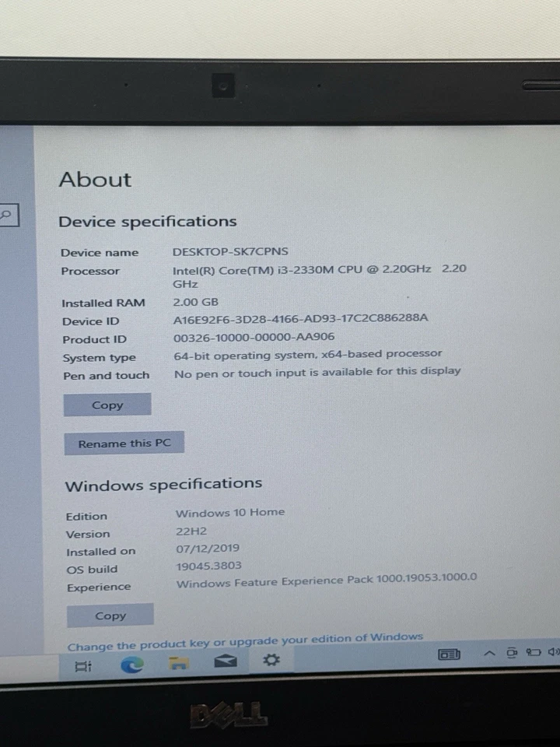Click the Windows specifications heading

tap(163, 485)
